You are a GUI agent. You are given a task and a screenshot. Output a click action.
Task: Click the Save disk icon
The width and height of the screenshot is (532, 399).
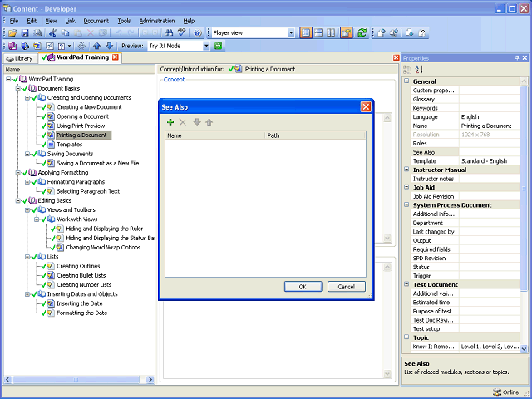(25, 33)
